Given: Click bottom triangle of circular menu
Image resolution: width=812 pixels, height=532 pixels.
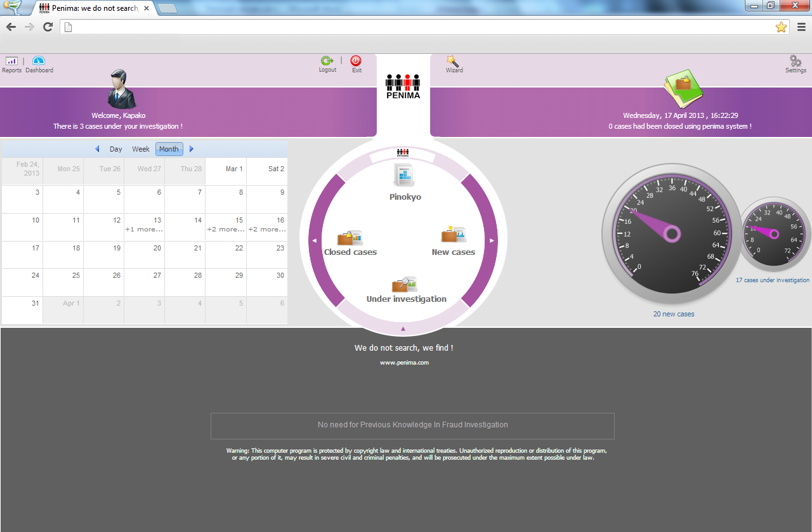Looking at the screenshot, I should pos(403,328).
